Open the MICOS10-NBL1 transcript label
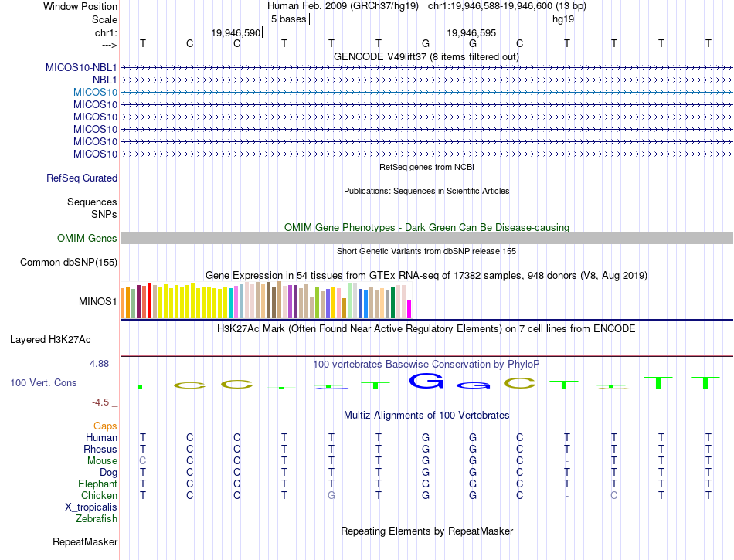Screen dimensions: 734x560 pyautogui.click(x=81, y=67)
